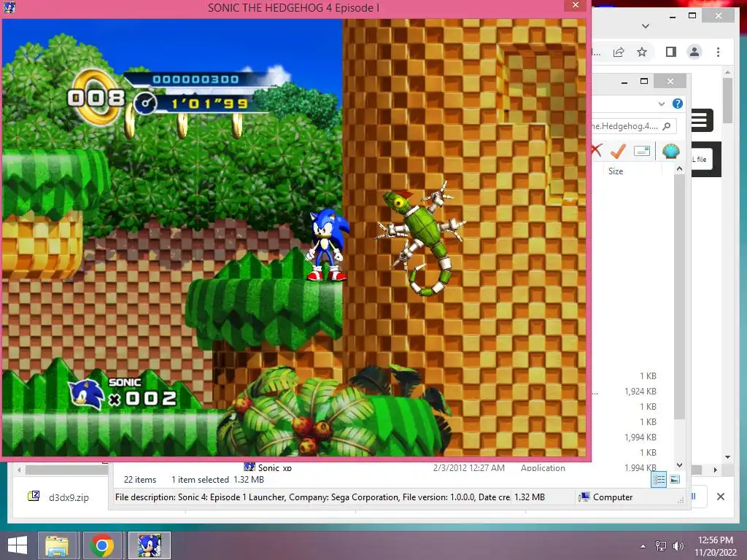Click Chrome page scroll down arrow
Viewport: 747px width, 560px height.
pos(727,457)
